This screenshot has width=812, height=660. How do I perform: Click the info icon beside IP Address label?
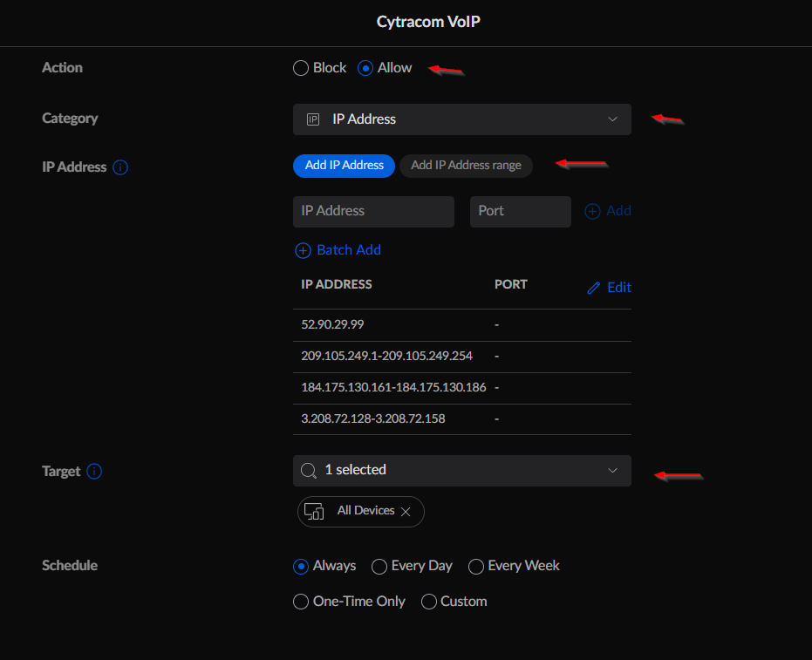(x=120, y=167)
